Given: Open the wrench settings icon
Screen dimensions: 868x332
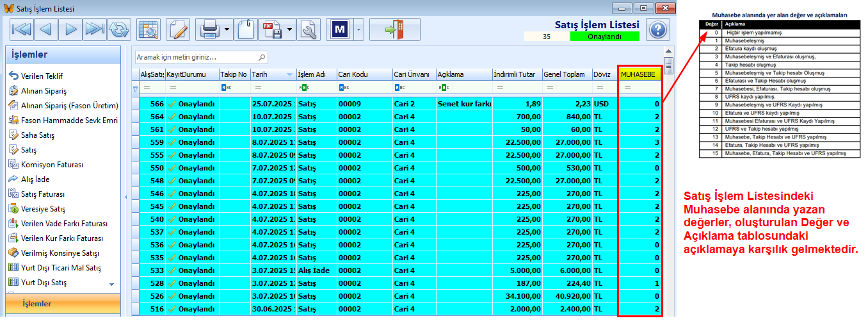Looking at the screenshot, I should 309,29.
